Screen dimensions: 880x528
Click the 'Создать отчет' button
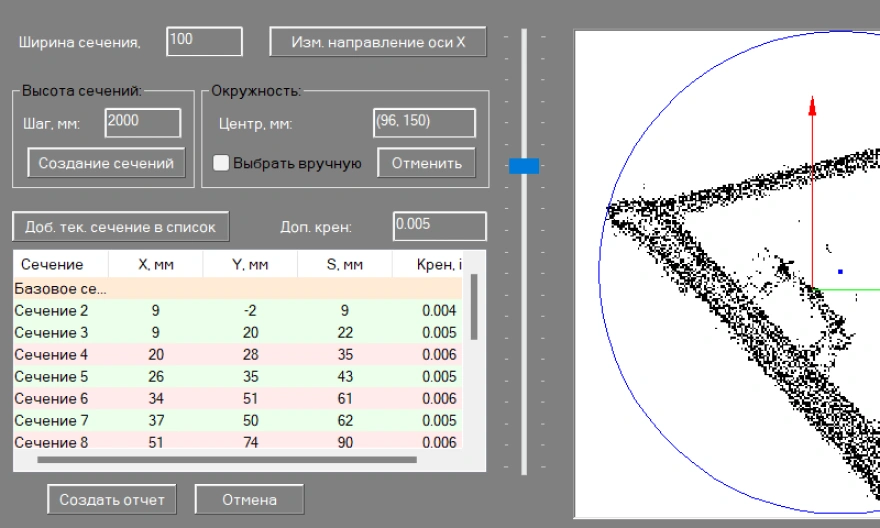click(111, 499)
